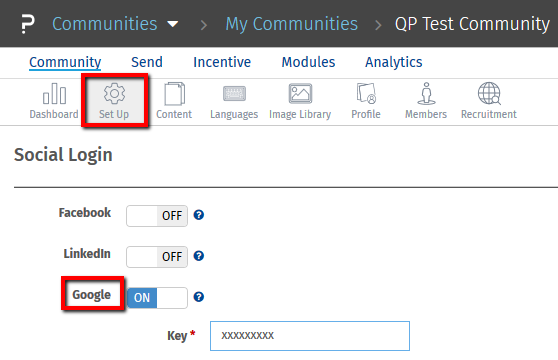
Task: Click the QuestionPro logo icon
Action: (28, 24)
